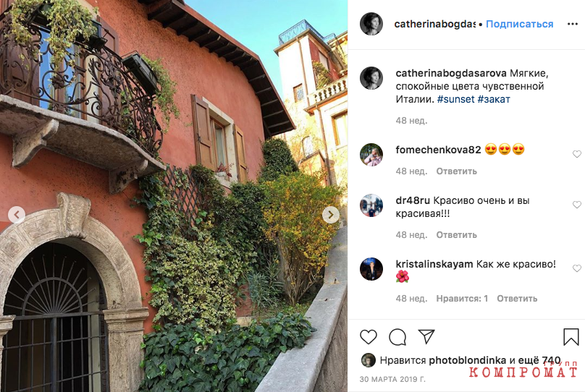The height and width of the screenshot is (392, 585).
Task: Click the Подписаться follow link
Action: click(x=519, y=24)
